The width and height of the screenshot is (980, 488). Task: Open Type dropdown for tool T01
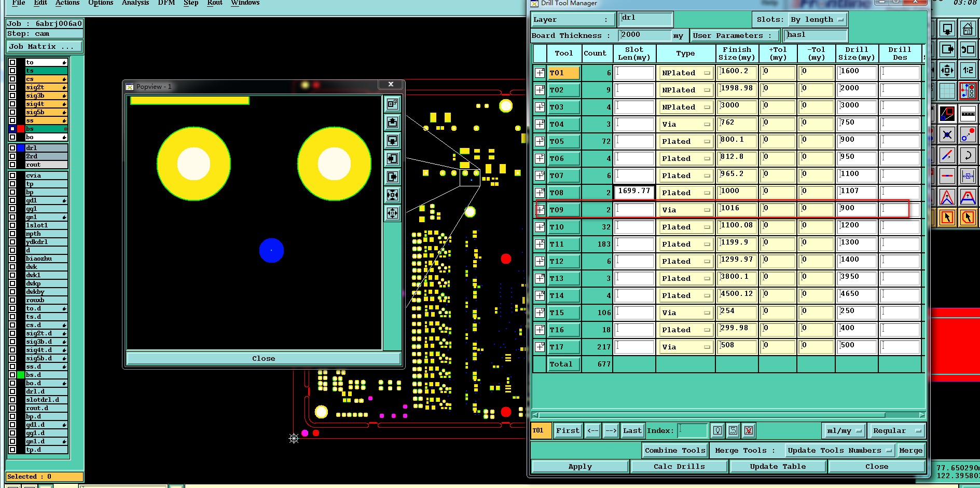pyautogui.click(x=686, y=73)
